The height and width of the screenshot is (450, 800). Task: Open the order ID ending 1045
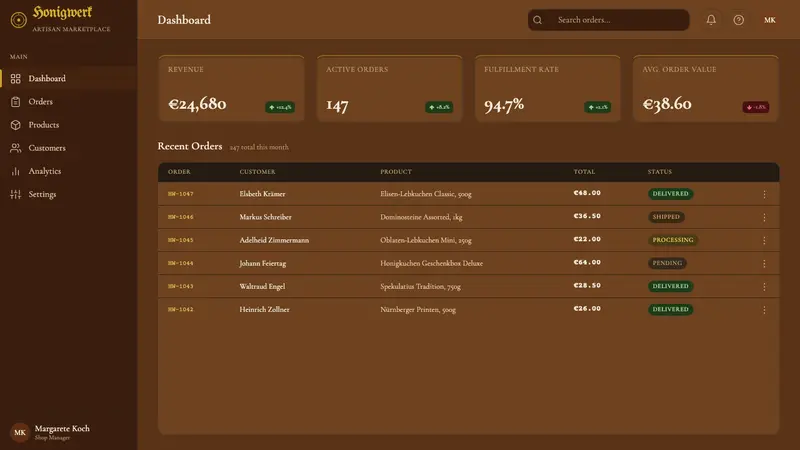point(181,240)
